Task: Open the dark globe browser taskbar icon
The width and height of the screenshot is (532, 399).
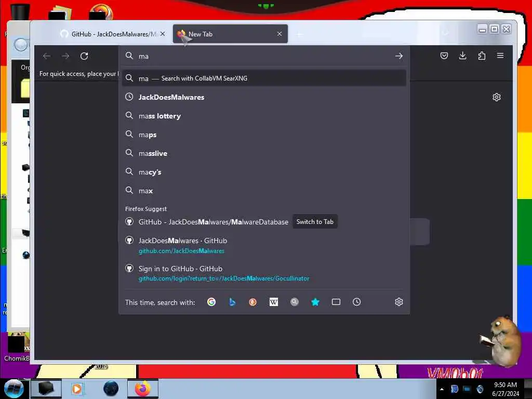Action: (x=111, y=389)
